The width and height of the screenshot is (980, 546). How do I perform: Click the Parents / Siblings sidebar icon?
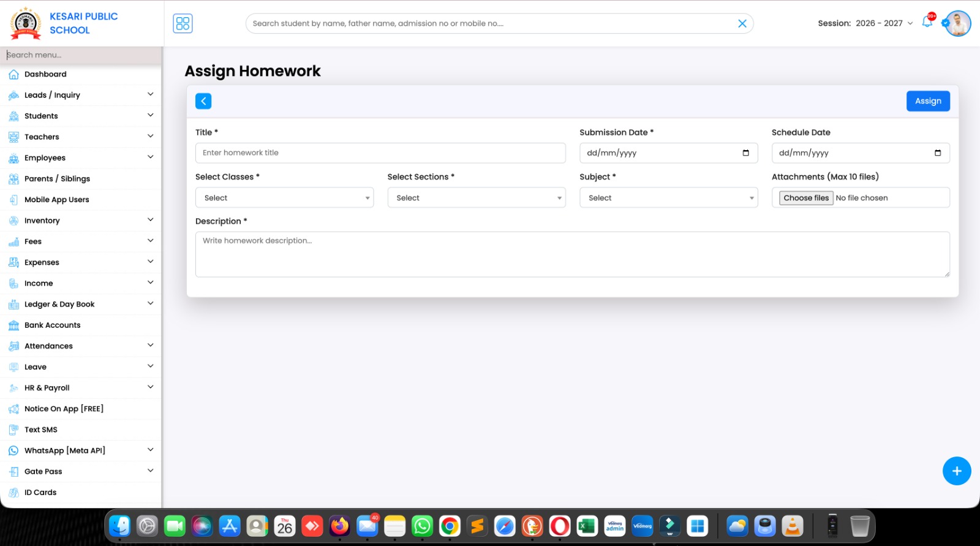click(x=13, y=179)
